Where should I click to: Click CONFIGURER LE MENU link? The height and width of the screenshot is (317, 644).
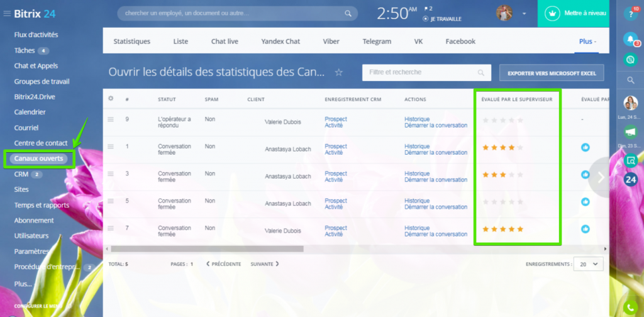pyautogui.click(x=38, y=306)
